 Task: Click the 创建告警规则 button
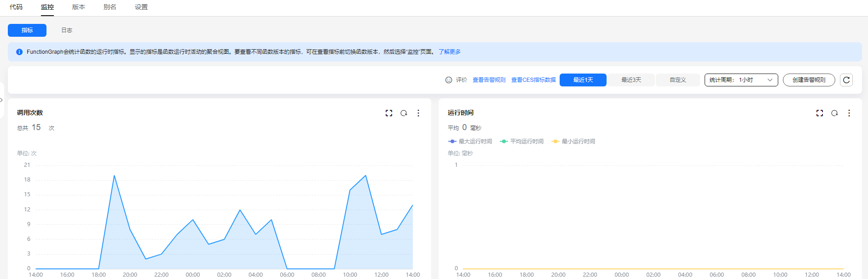tap(809, 80)
